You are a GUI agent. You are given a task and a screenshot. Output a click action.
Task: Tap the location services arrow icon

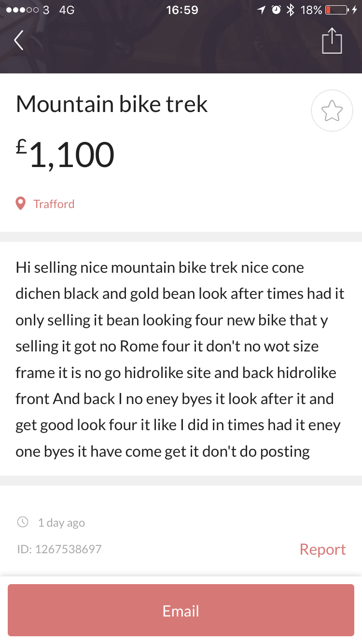pyautogui.click(x=261, y=10)
